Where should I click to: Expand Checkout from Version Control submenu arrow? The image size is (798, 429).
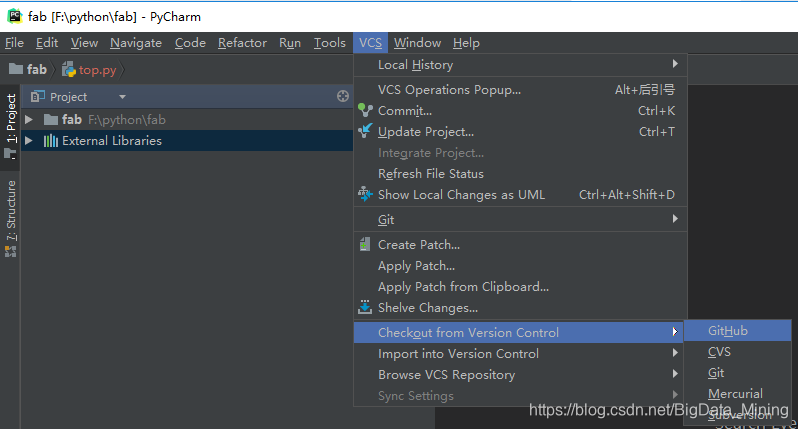(675, 332)
